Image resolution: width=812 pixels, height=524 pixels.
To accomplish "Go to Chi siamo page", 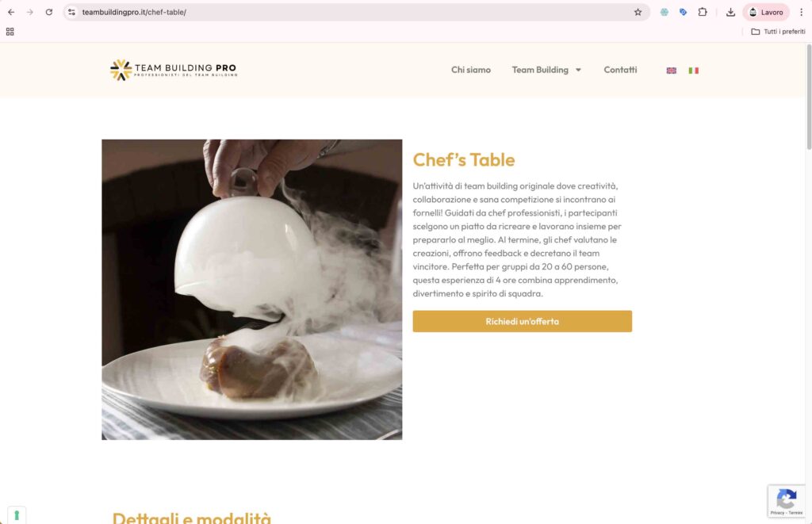I will point(471,70).
